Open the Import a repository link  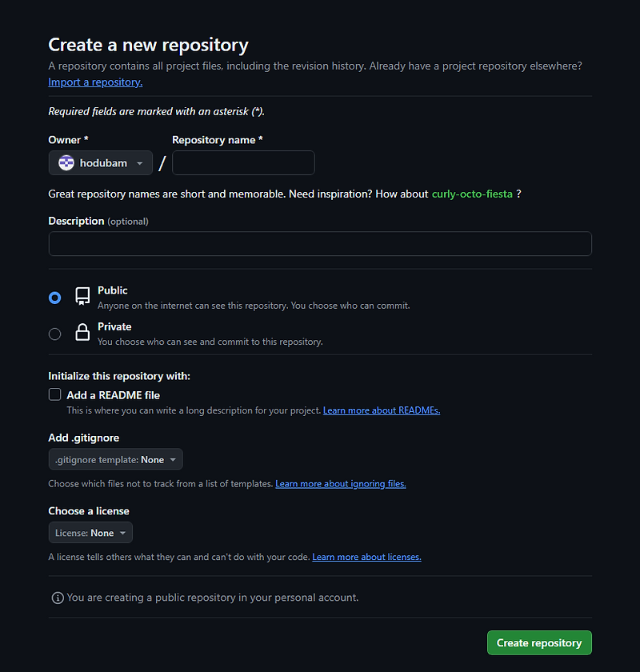94,82
